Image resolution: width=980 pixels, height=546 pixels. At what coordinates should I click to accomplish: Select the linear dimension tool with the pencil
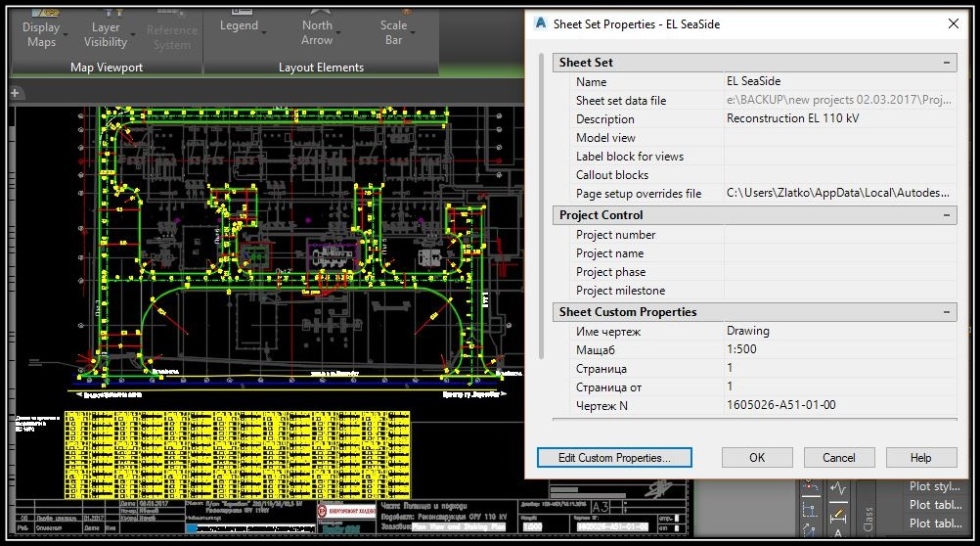point(838,516)
